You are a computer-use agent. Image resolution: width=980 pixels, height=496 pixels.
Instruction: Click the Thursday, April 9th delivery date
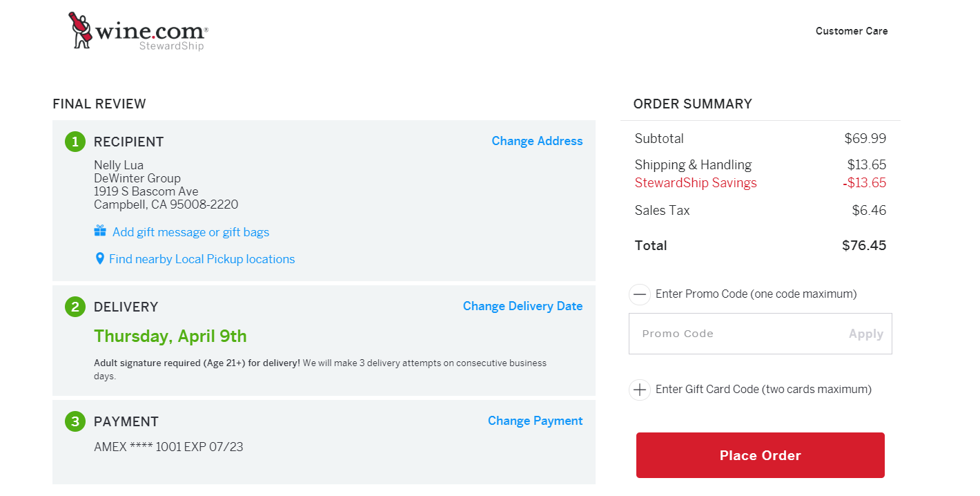tap(170, 336)
